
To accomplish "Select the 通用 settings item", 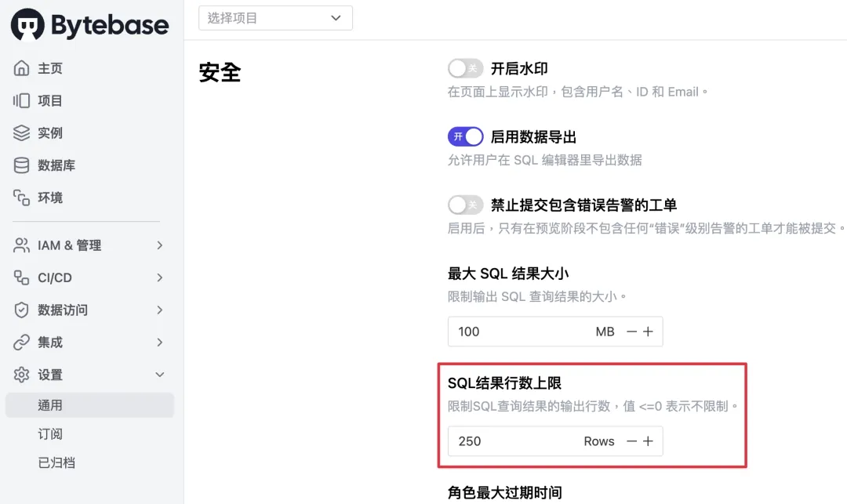I will tap(89, 405).
